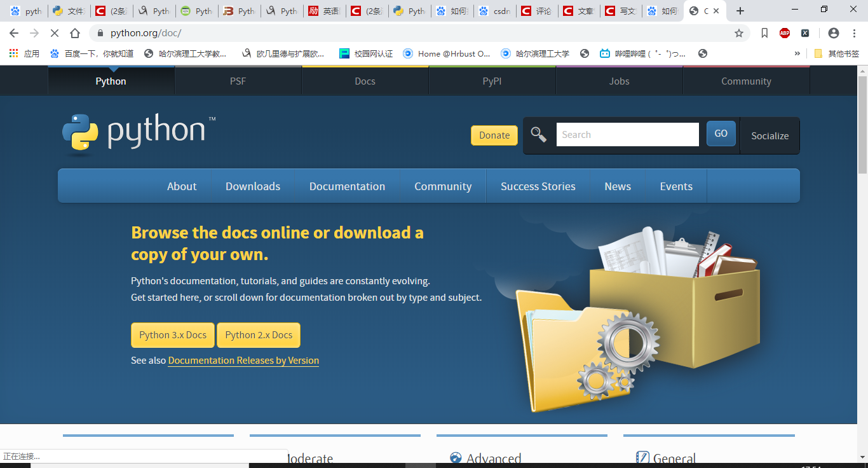The width and height of the screenshot is (868, 468).
Task: Open the 欧几里德与扩展欧... bookmark
Action: [283, 53]
